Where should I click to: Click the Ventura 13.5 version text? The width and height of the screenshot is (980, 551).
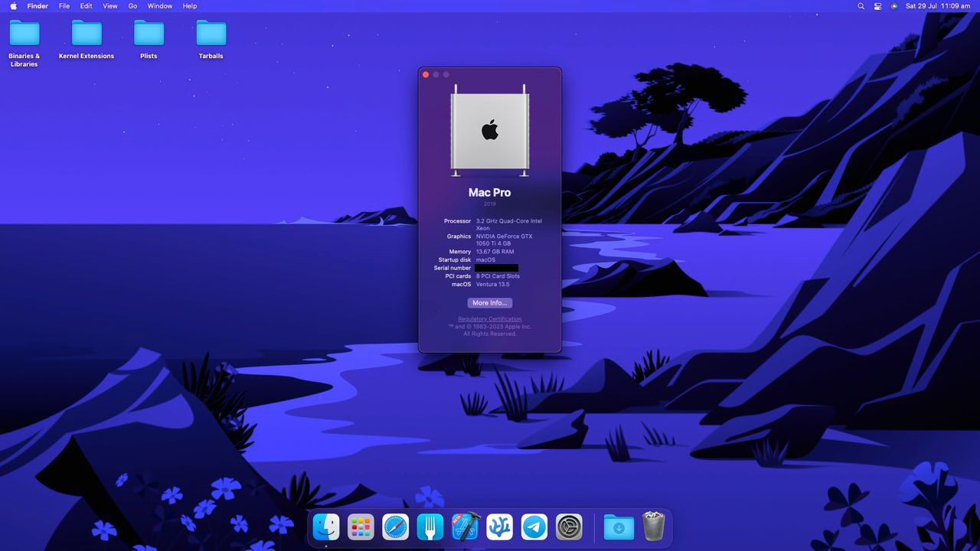(x=493, y=285)
